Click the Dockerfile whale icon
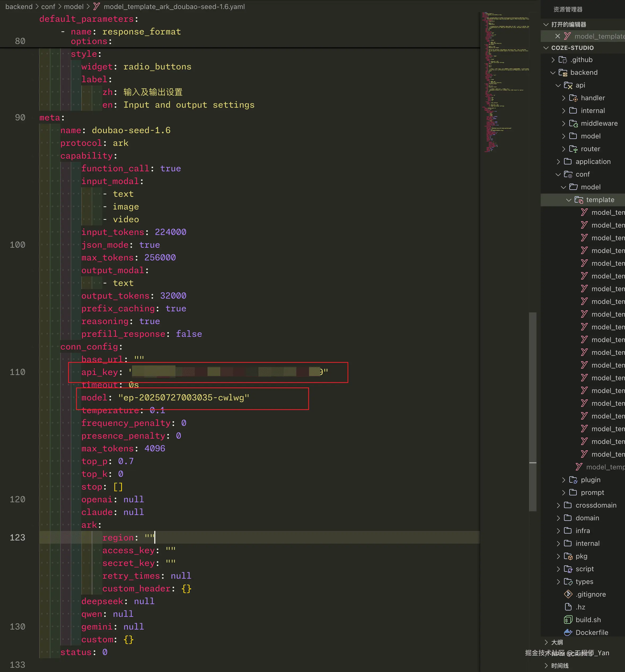625x672 pixels. [x=568, y=632]
